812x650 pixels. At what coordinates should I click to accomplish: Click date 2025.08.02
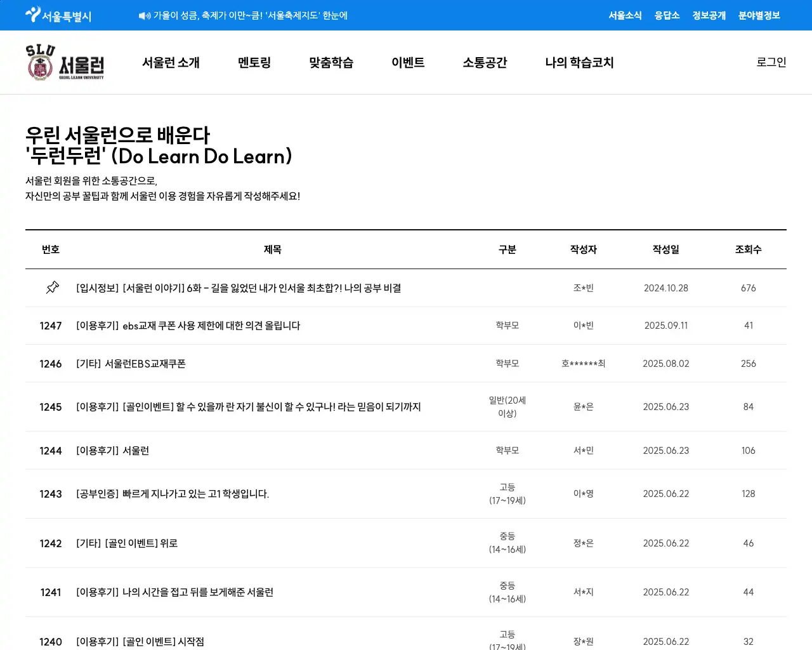click(666, 364)
